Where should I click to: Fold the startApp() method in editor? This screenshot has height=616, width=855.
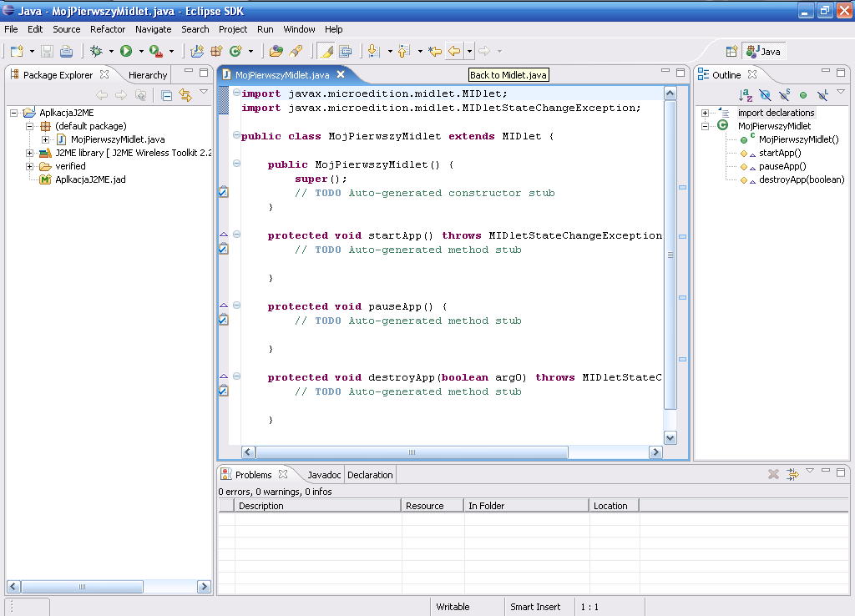point(236,235)
